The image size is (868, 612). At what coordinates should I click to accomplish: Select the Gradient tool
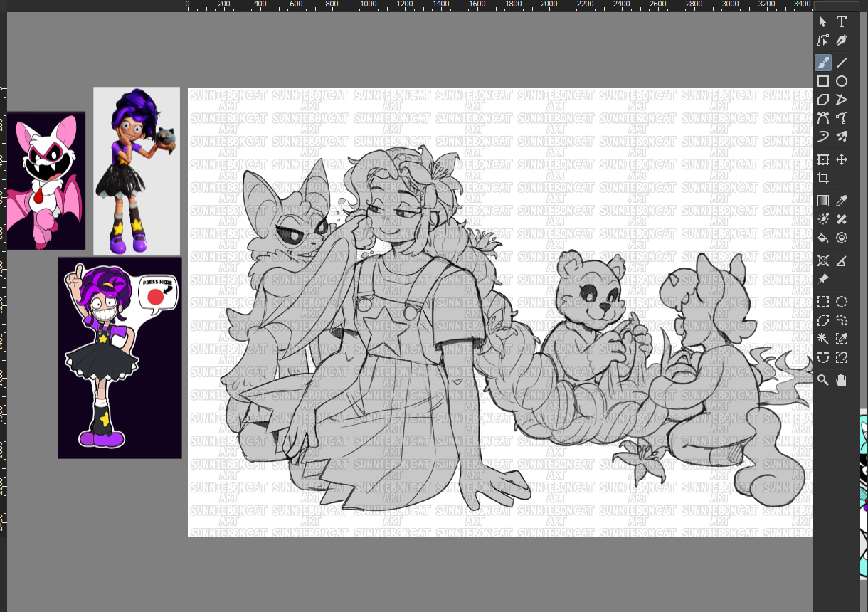tap(823, 201)
